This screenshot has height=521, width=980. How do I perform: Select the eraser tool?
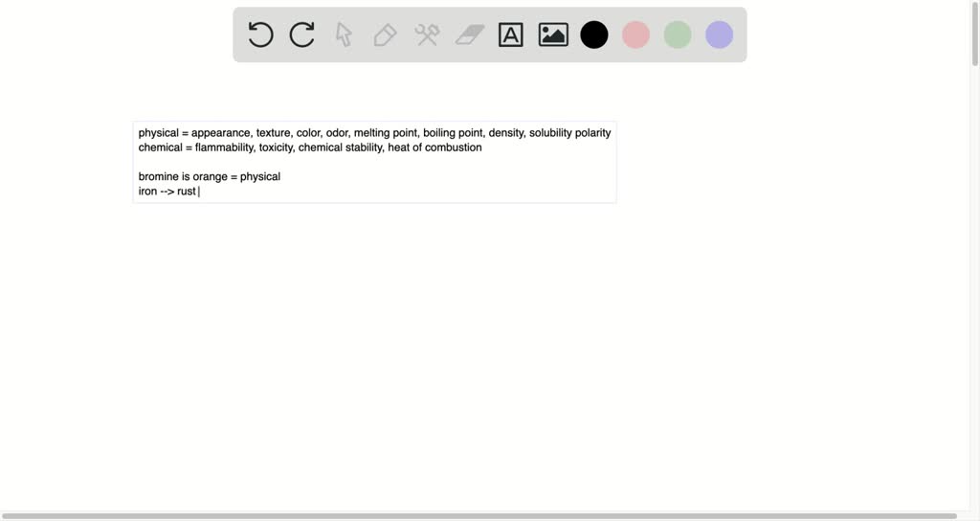(469, 34)
